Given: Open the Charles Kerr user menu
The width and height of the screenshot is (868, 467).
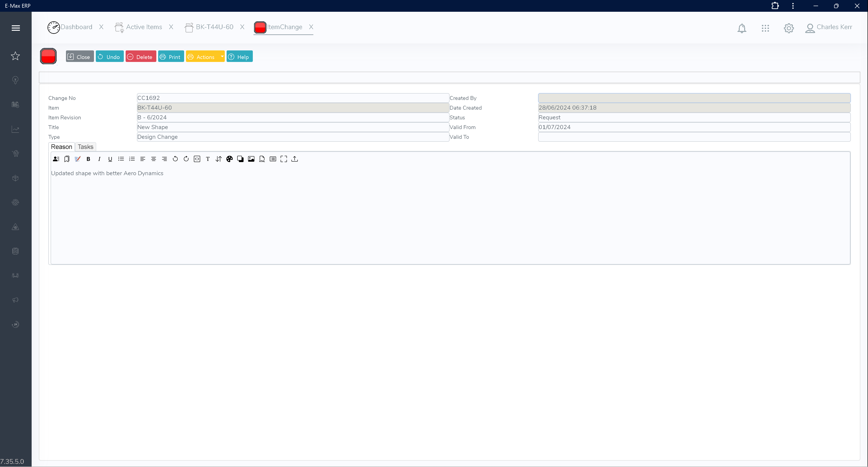Looking at the screenshot, I should [x=828, y=28].
